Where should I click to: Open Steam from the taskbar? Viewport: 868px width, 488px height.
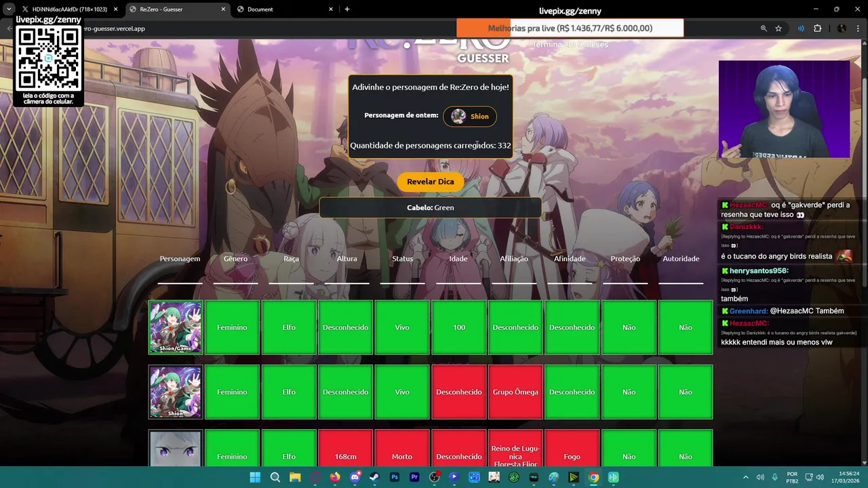pyautogui.click(x=374, y=477)
